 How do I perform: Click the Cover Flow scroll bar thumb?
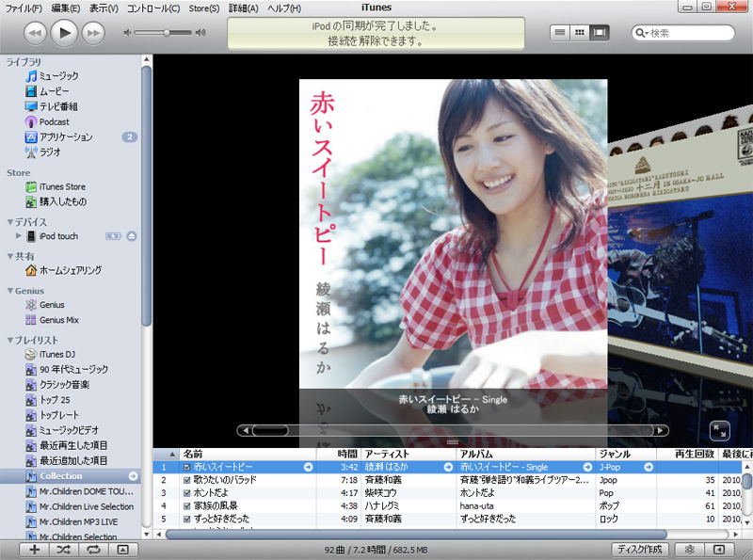(x=270, y=430)
